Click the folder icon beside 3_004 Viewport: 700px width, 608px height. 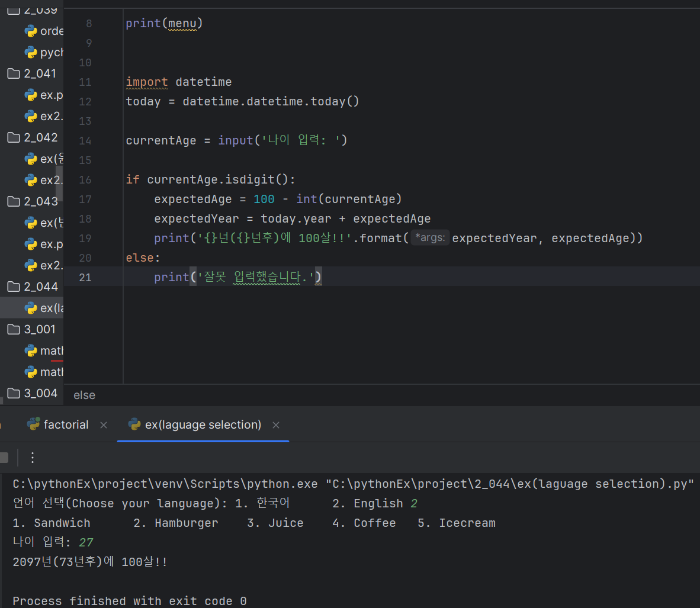point(14,393)
